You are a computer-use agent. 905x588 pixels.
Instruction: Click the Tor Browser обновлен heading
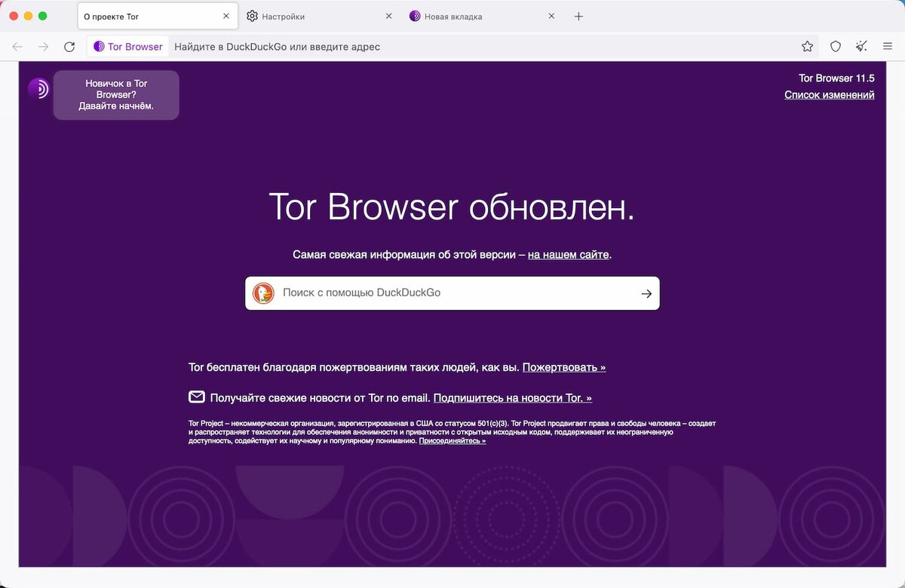[x=452, y=207]
